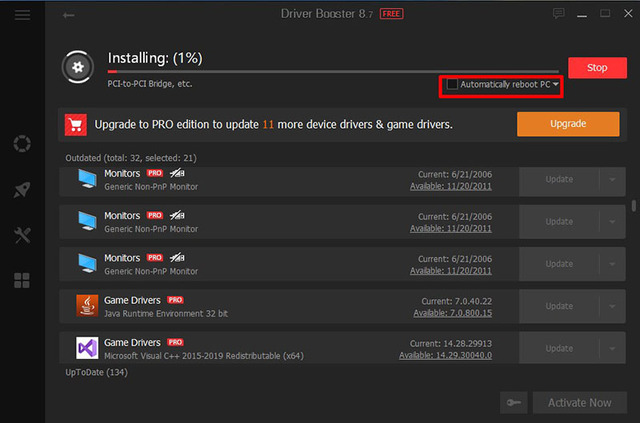The height and width of the screenshot is (423, 640).
Task: Open Update dropdown arrow for Java Runtime
Action: pos(612,306)
